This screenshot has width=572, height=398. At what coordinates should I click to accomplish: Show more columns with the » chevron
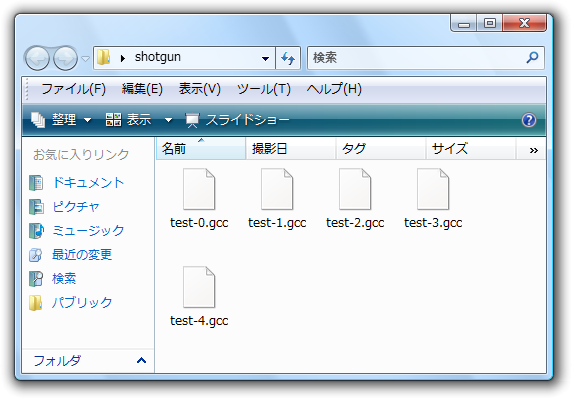pos(534,150)
